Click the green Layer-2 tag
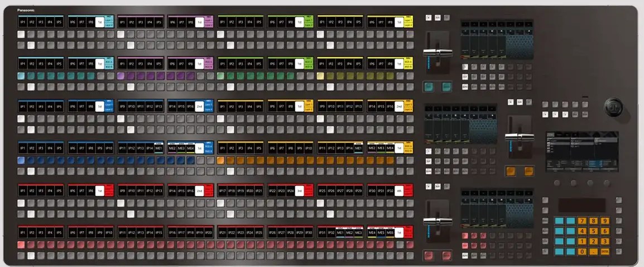The image size is (644, 267). point(309,25)
